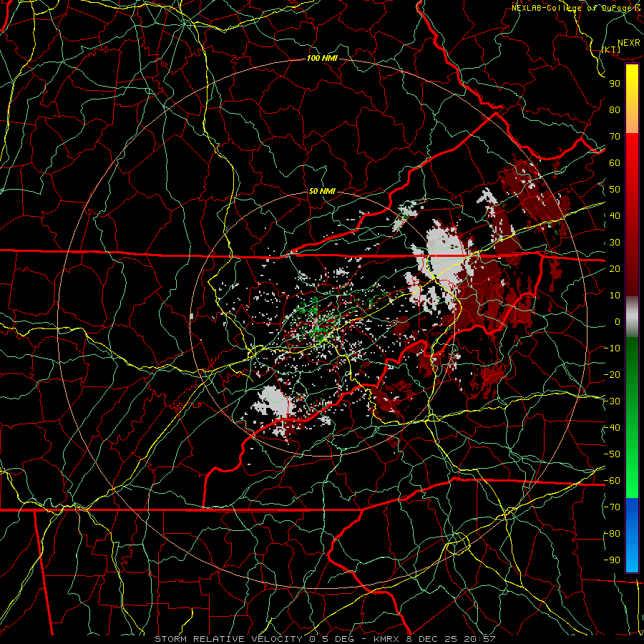Image resolution: width=644 pixels, height=644 pixels.
Task: Click the 100 NMI range ring label
Action: 322,59
